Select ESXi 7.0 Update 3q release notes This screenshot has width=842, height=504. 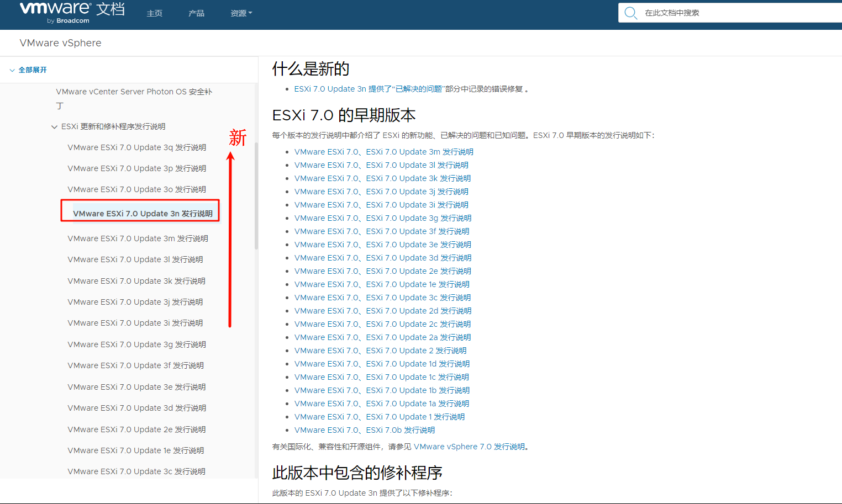pyautogui.click(x=136, y=147)
